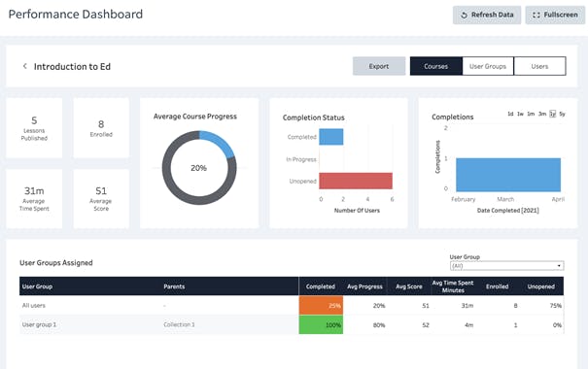Click the 75% unopened value for All users
This screenshot has width=588, height=369.
556,306
